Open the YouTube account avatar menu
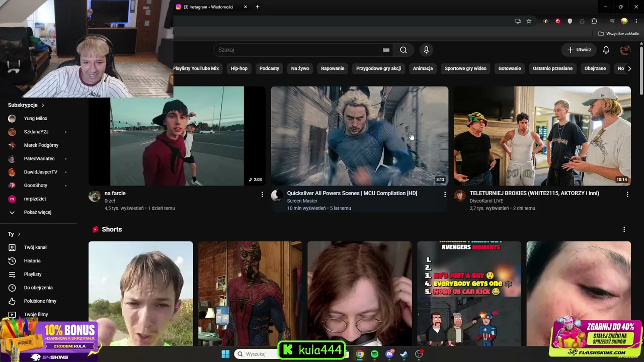 tap(625, 50)
